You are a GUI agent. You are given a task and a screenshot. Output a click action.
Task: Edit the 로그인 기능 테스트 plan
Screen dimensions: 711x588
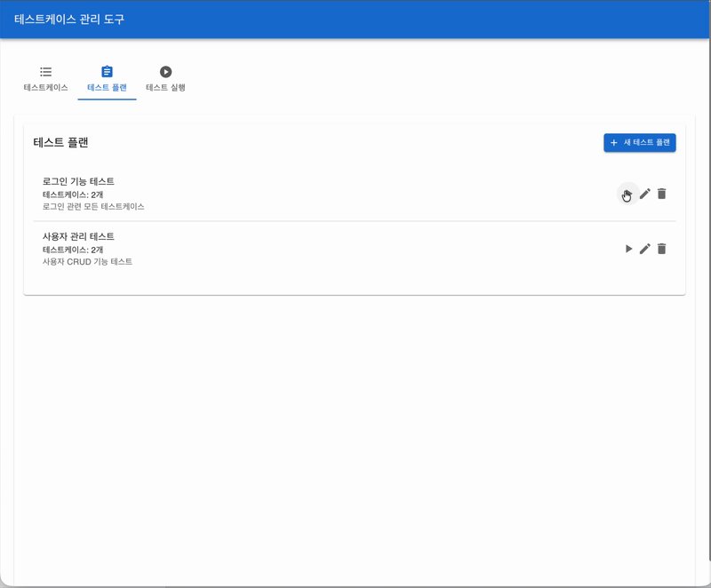[x=644, y=193]
